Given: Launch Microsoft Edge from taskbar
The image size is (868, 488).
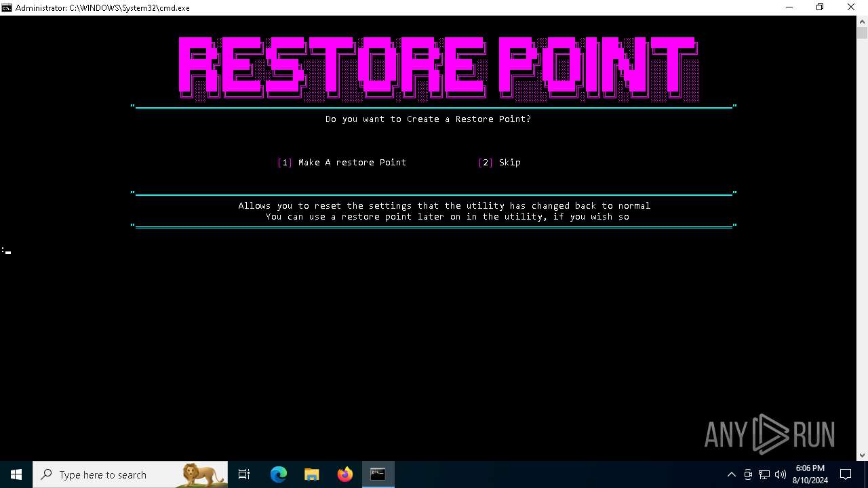Looking at the screenshot, I should coord(279,474).
